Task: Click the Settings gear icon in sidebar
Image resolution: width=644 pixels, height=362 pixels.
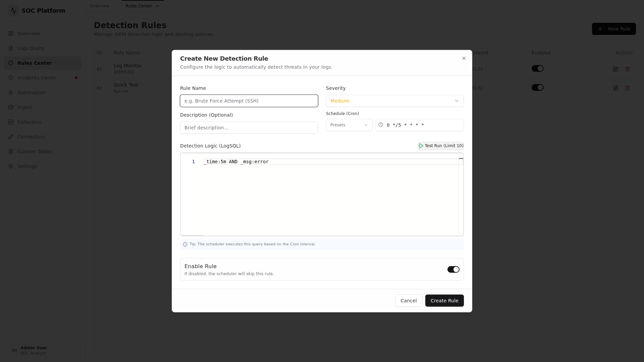Action: [11, 166]
